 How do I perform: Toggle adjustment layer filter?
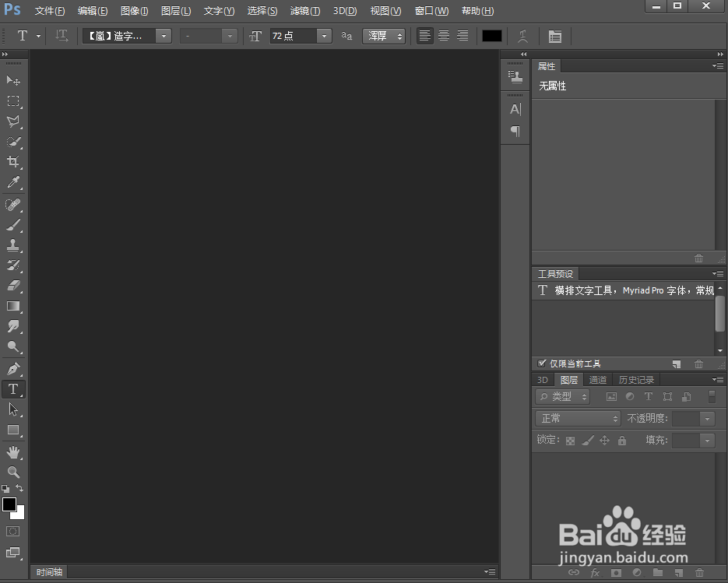pyautogui.click(x=630, y=396)
